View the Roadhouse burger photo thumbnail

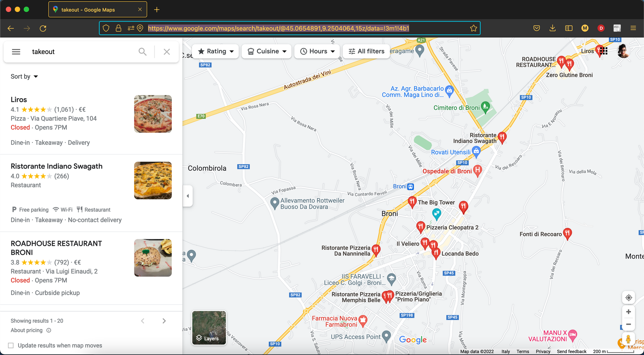(153, 258)
